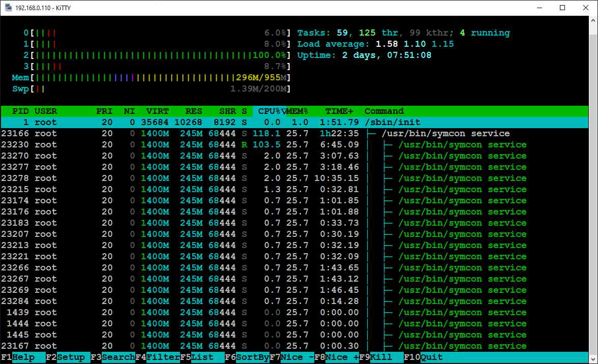Toggle F5 List view
Image resolution: width=598 pixels, height=364 pixels.
(x=202, y=357)
